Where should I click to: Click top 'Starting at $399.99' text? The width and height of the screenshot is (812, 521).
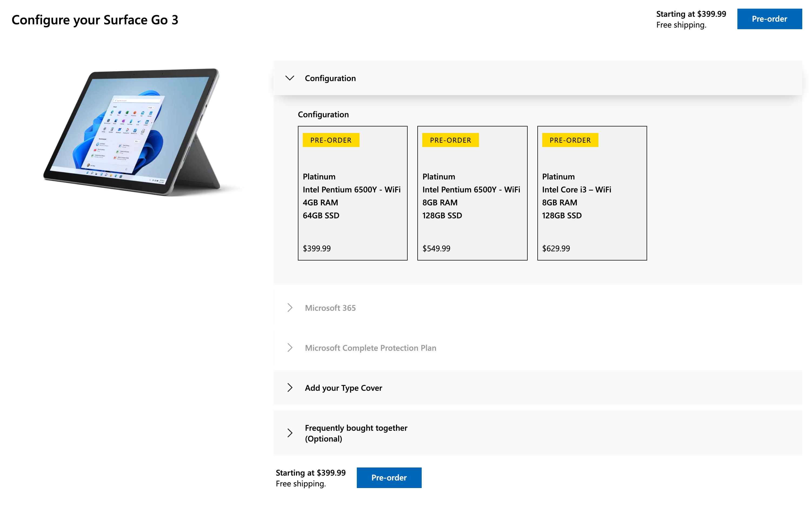point(691,14)
